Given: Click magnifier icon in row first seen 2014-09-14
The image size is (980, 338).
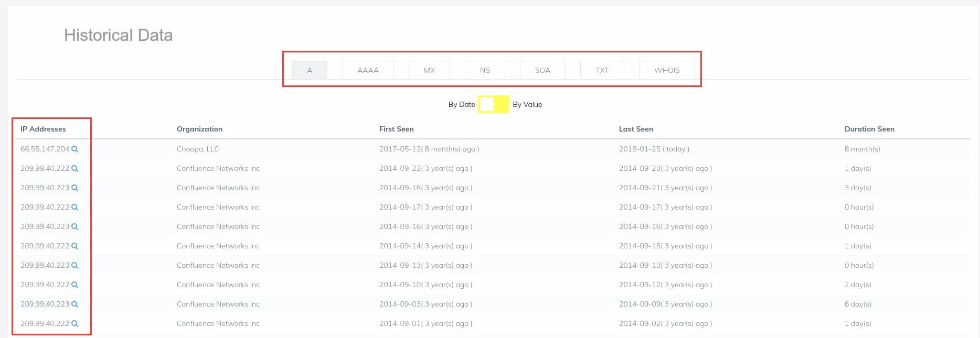Looking at the screenshot, I should pyautogui.click(x=75, y=246).
